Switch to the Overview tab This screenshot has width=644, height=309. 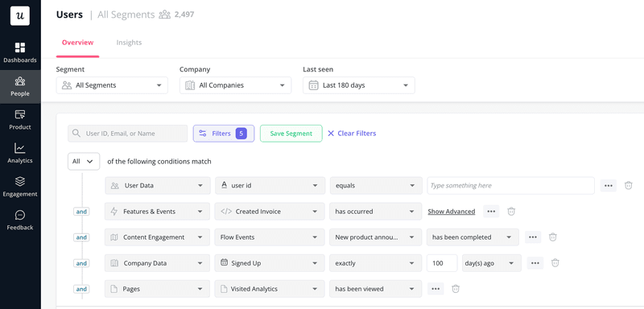click(x=77, y=43)
